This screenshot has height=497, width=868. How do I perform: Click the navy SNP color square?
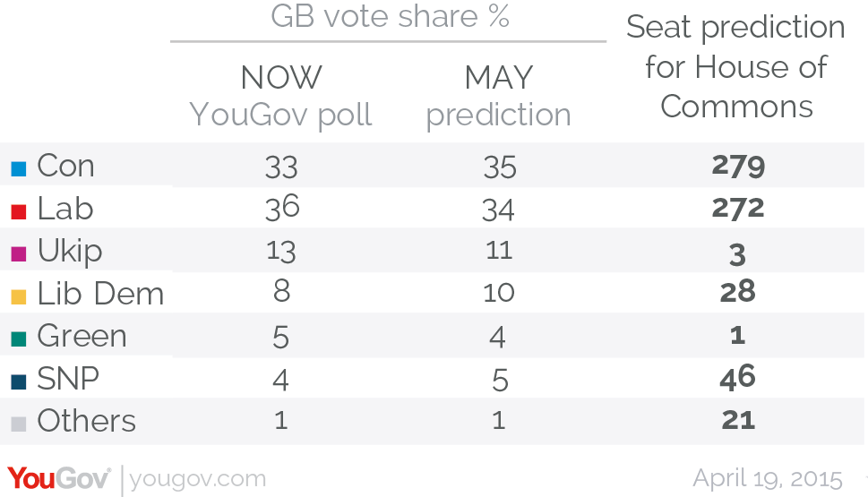pyautogui.click(x=19, y=381)
